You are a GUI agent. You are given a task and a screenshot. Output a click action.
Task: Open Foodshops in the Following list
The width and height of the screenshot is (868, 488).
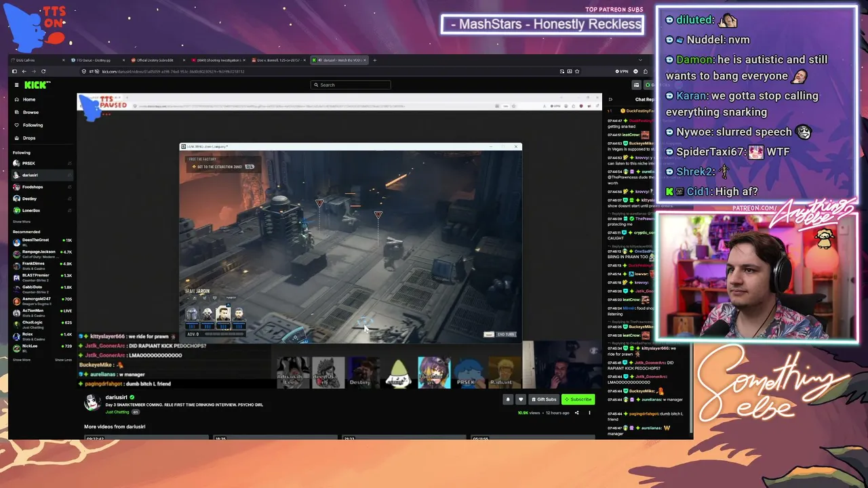point(42,187)
